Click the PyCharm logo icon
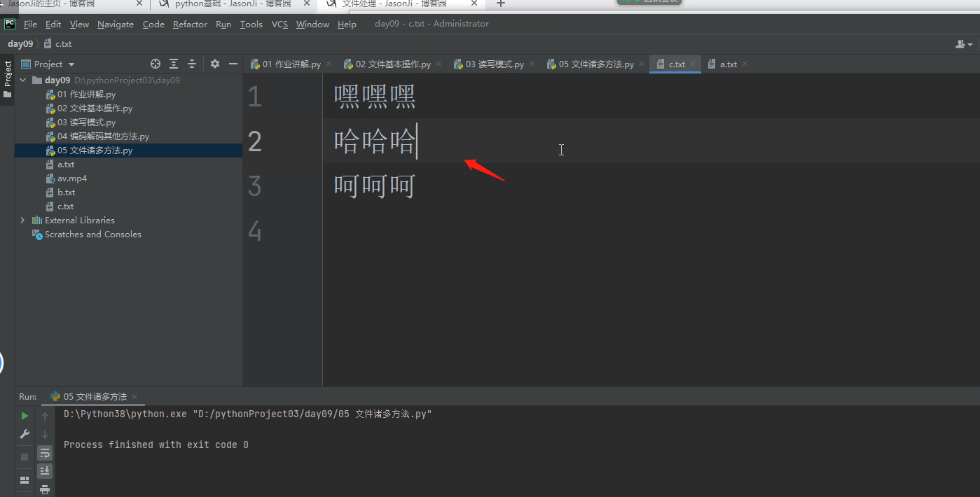This screenshot has width=980, height=497. click(10, 24)
